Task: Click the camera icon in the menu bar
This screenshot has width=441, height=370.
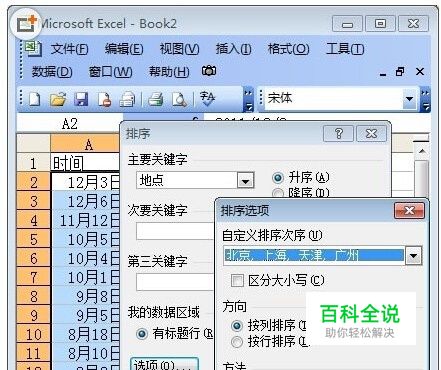Action: pyautogui.click(x=209, y=71)
